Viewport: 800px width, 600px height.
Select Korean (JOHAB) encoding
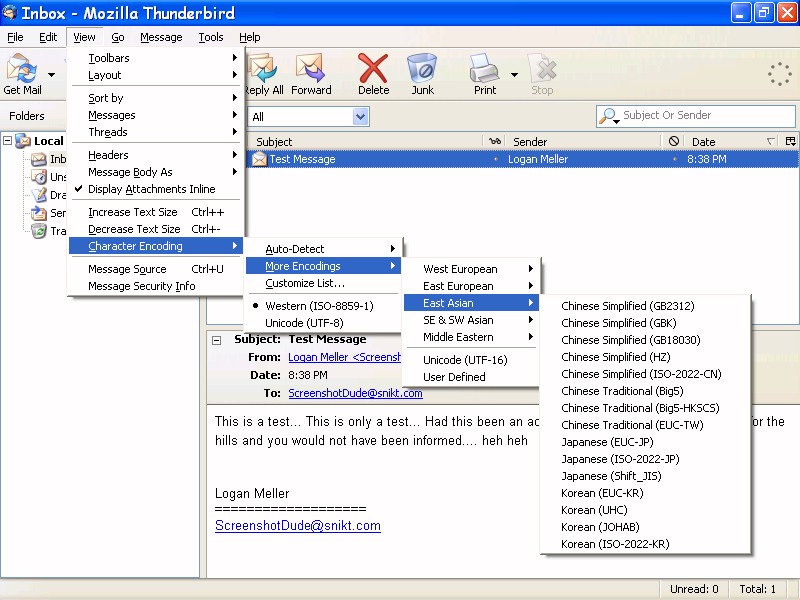645,527
